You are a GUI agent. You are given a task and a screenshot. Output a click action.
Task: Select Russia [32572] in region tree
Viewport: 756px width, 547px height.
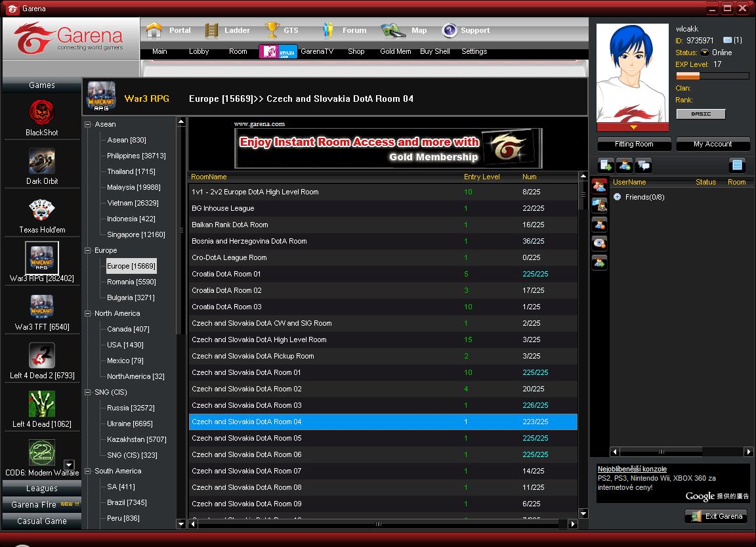coord(131,408)
